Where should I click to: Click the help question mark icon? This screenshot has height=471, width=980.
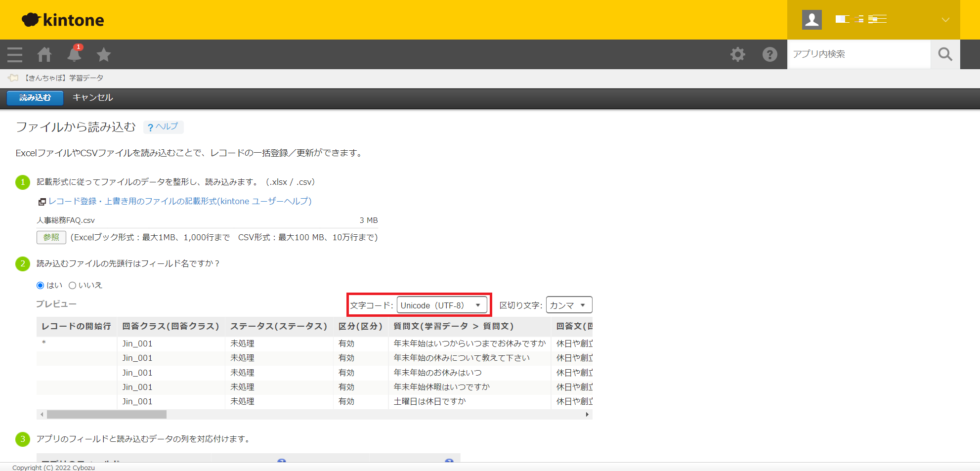coord(769,54)
